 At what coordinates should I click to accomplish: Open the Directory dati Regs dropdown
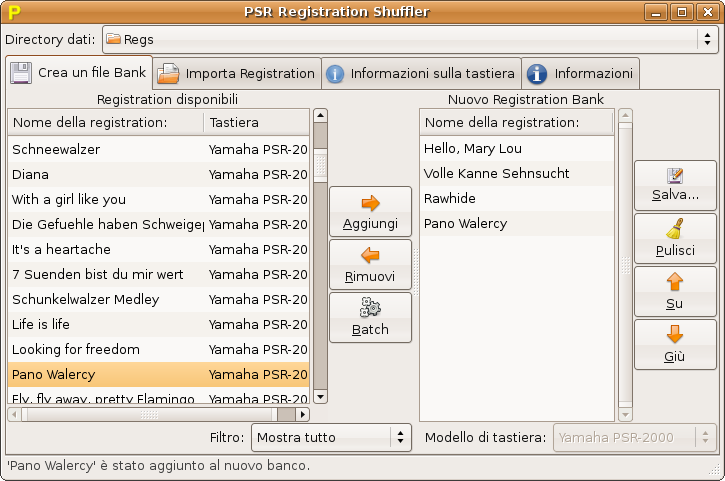408,39
